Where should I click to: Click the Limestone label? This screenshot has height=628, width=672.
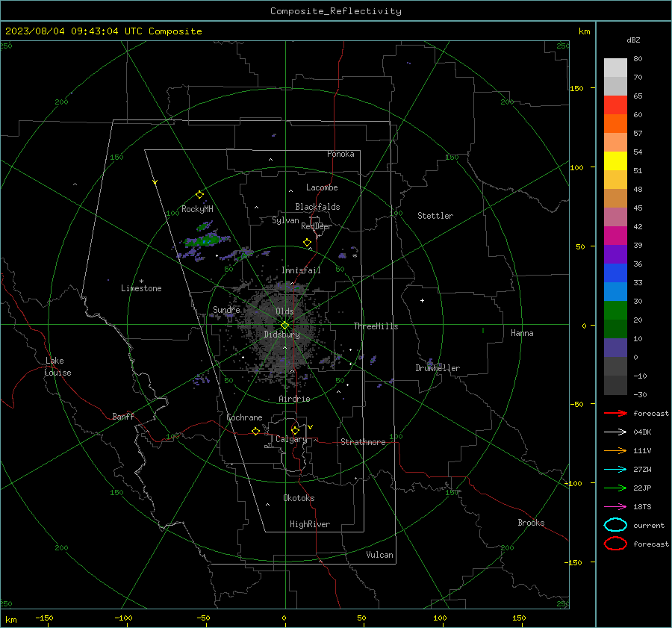pos(141,288)
